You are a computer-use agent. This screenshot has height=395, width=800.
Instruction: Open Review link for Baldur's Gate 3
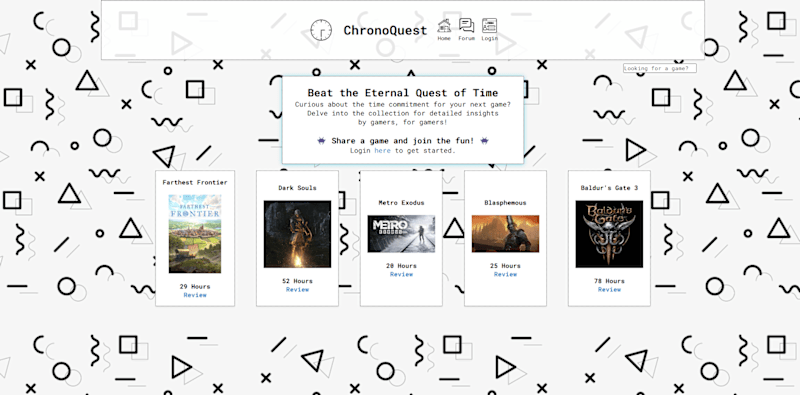(609, 289)
